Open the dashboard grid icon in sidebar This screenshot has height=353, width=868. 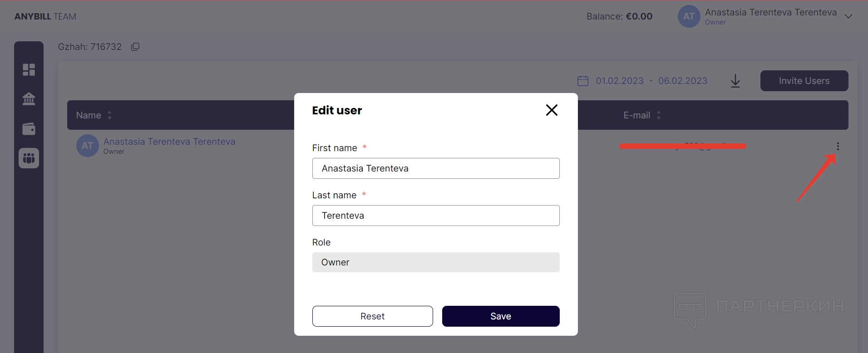[x=29, y=69]
